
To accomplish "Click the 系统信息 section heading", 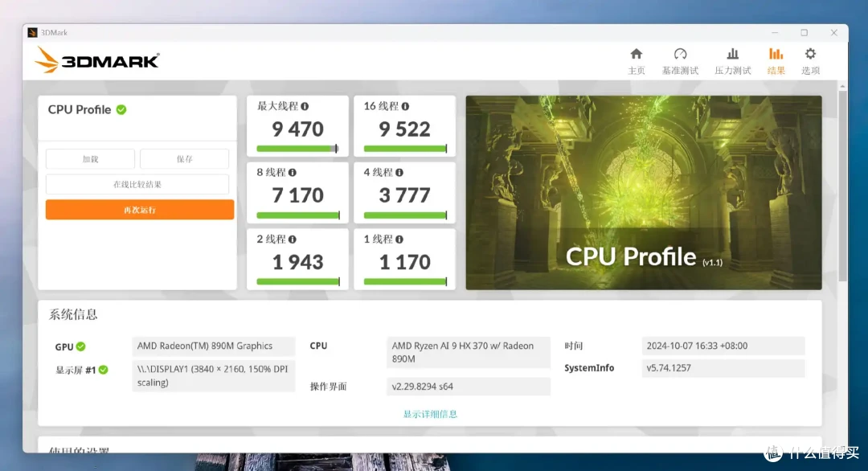I will click(73, 315).
